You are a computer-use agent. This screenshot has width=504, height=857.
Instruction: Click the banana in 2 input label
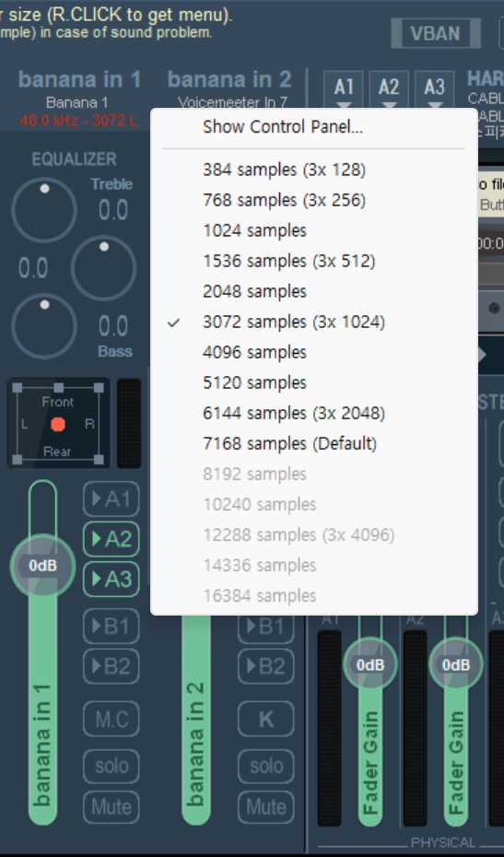coord(229,80)
